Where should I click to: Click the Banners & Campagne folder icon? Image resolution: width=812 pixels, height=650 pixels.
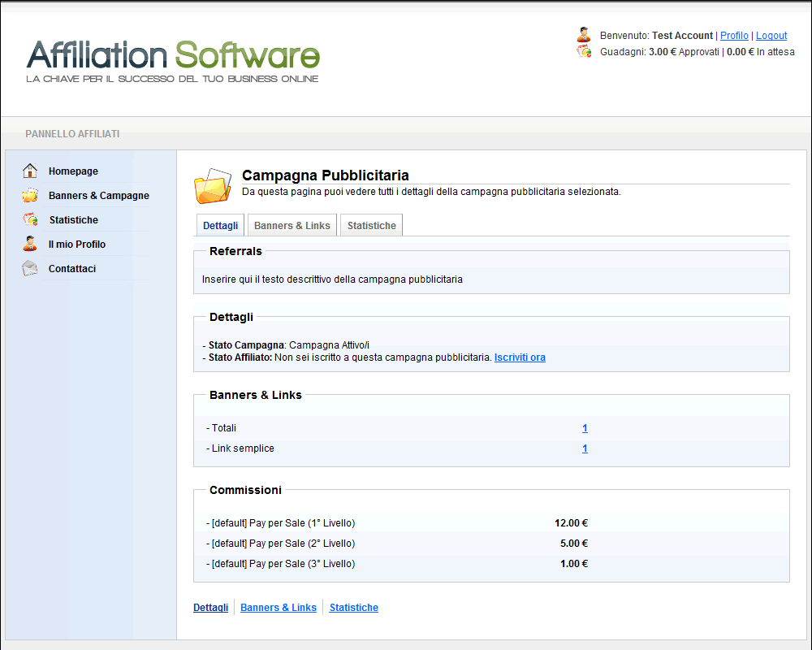click(30, 196)
